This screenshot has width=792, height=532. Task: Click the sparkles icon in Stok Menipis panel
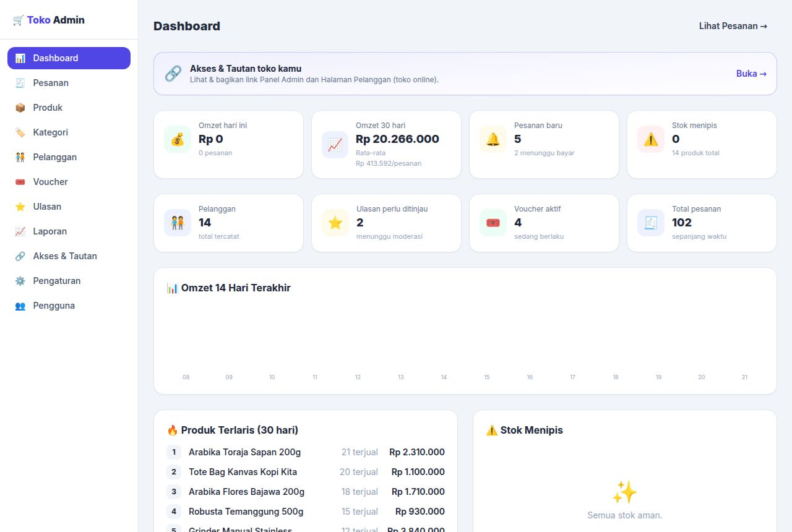[x=625, y=492]
